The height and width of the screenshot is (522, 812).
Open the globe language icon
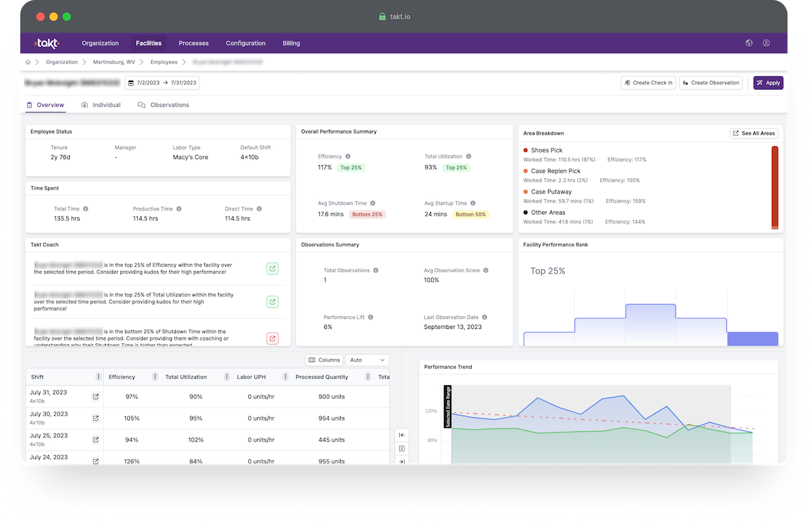[x=749, y=43]
